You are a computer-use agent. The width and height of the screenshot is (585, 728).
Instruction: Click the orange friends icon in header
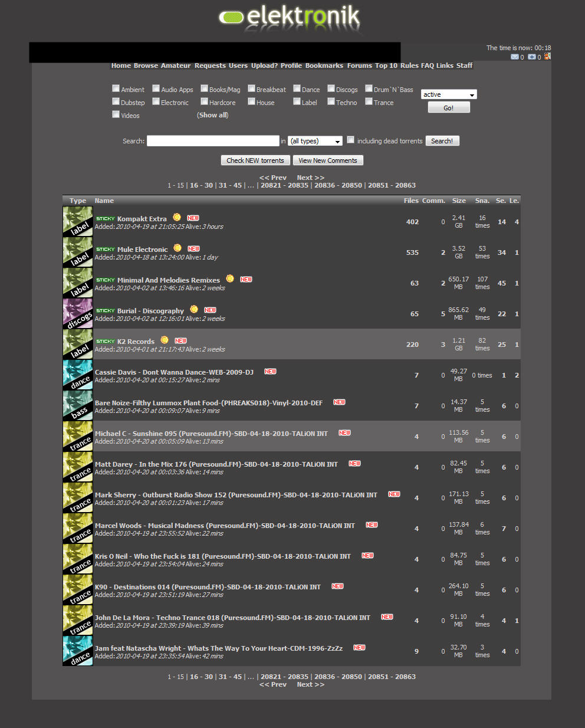tap(547, 57)
